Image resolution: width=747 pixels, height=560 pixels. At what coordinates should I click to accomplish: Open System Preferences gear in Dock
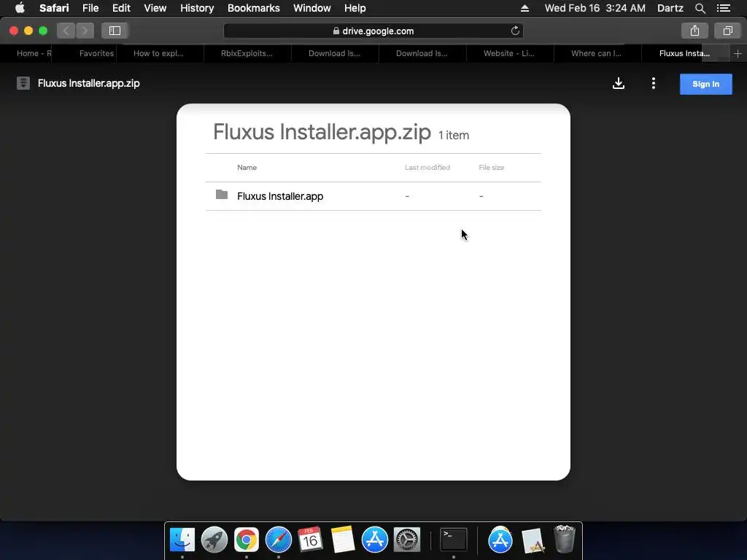pos(407,540)
